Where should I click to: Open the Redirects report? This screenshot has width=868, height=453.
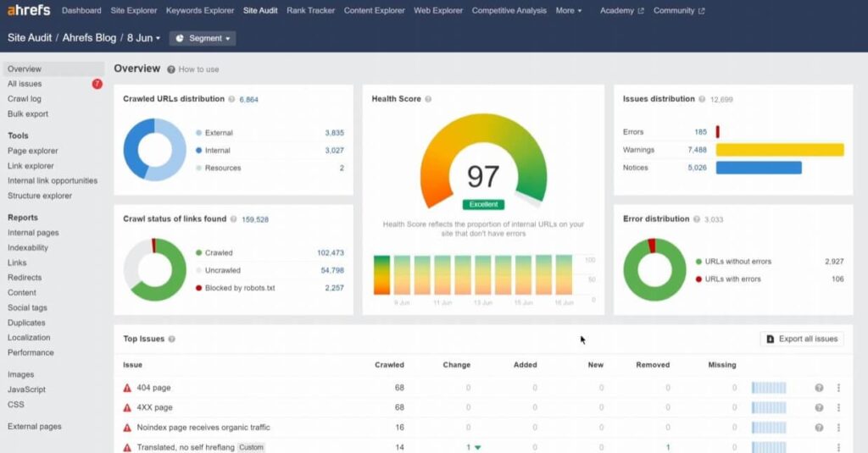[25, 278]
